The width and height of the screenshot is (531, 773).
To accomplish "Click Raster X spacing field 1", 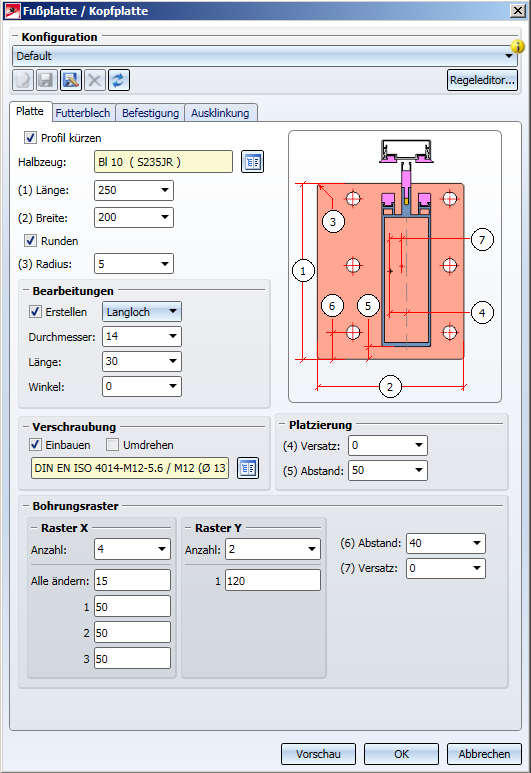I will 133,607.
